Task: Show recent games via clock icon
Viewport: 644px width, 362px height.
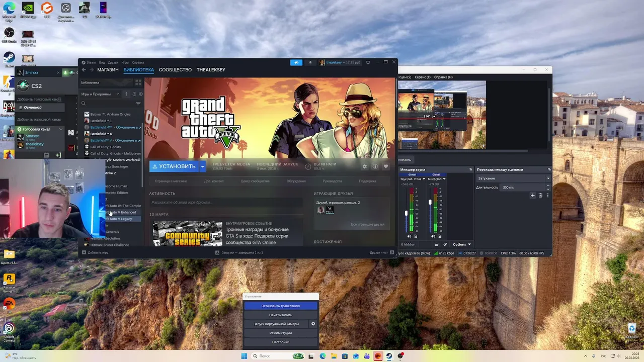Action: pyautogui.click(x=134, y=94)
